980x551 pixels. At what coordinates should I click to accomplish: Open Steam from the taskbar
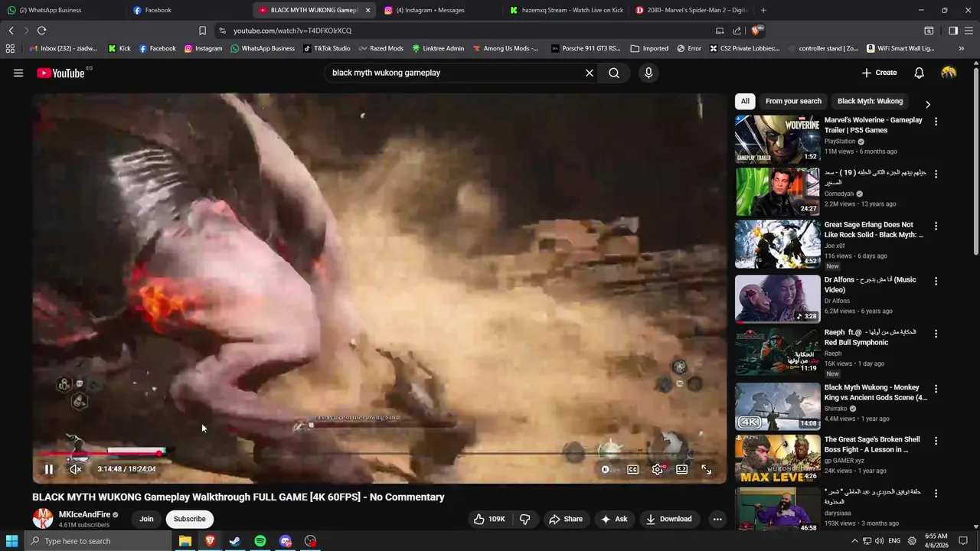(235, 541)
